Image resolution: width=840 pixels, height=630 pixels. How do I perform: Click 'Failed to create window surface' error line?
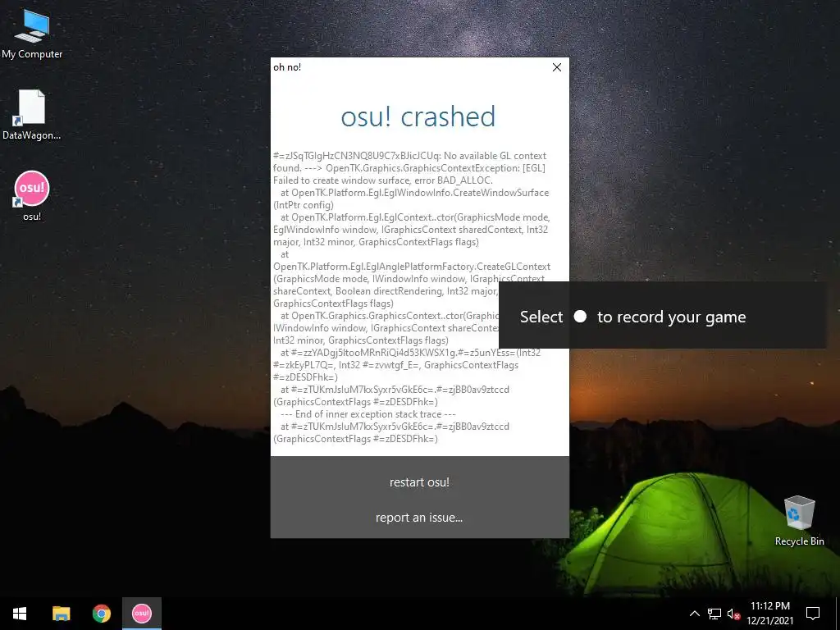click(x=382, y=180)
